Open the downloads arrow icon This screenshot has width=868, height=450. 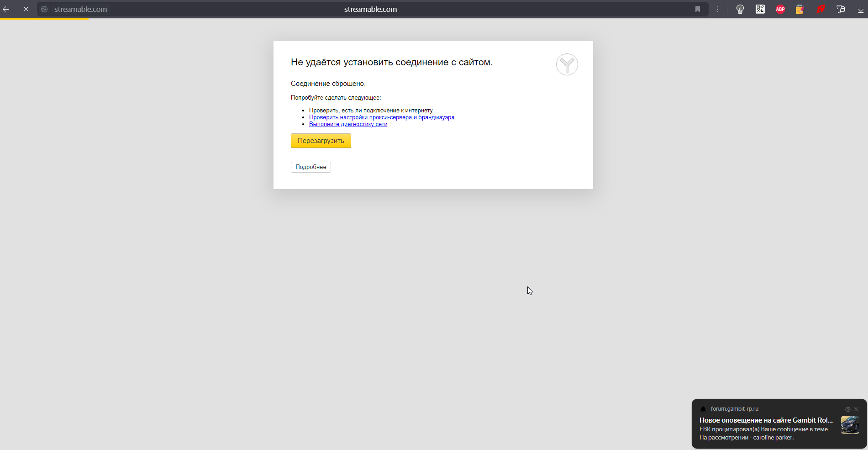861,9
